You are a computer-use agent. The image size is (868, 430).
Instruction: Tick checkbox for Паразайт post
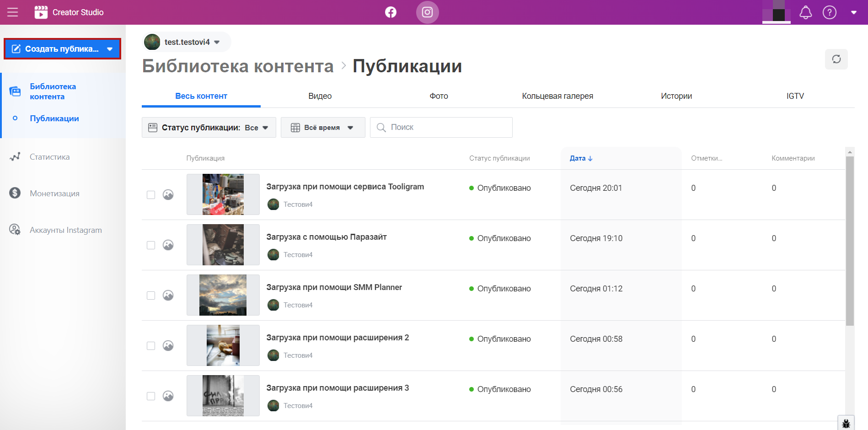point(151,245)
